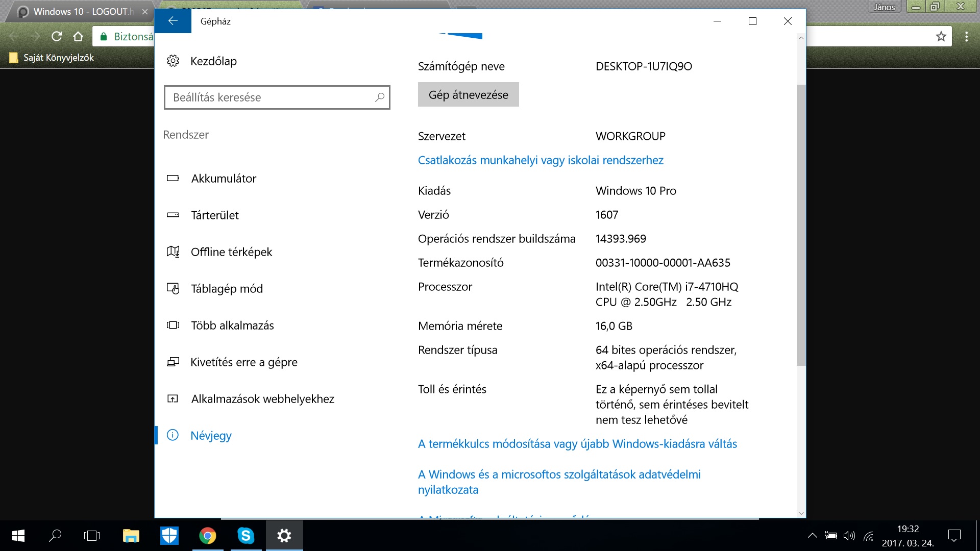Open Kezdőlap gear icon

(173, 61)
